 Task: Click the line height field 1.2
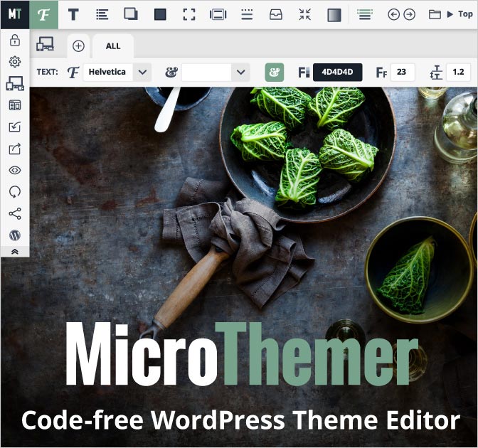[458, 73]
